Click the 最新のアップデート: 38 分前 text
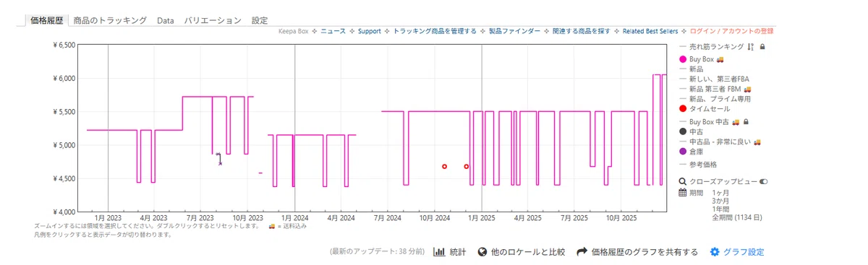This screenshot has width=868, height=265. click(376, 252)
